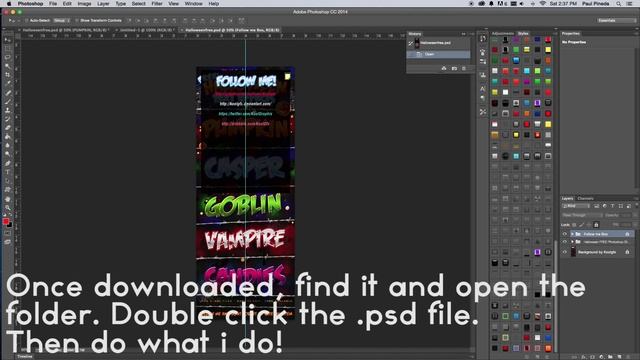Open the File menu
The image size is (640, 360).
click(53, 4)
